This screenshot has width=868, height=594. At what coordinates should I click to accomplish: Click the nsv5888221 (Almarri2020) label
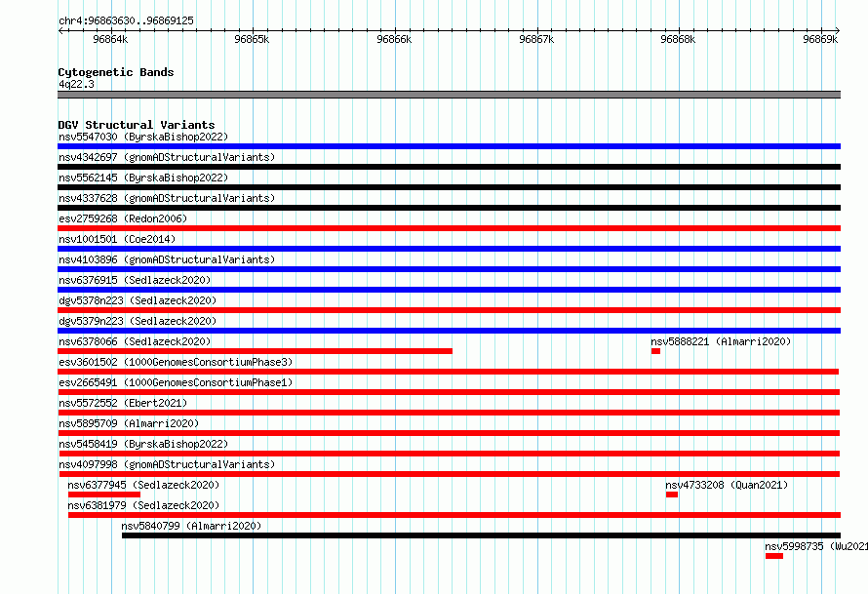[x=721, y=341]
